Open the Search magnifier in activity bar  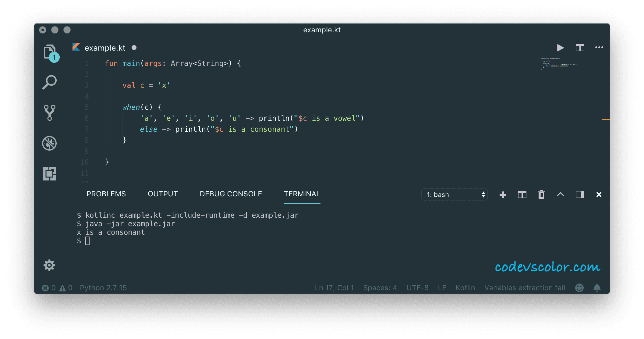coord(49,82)
